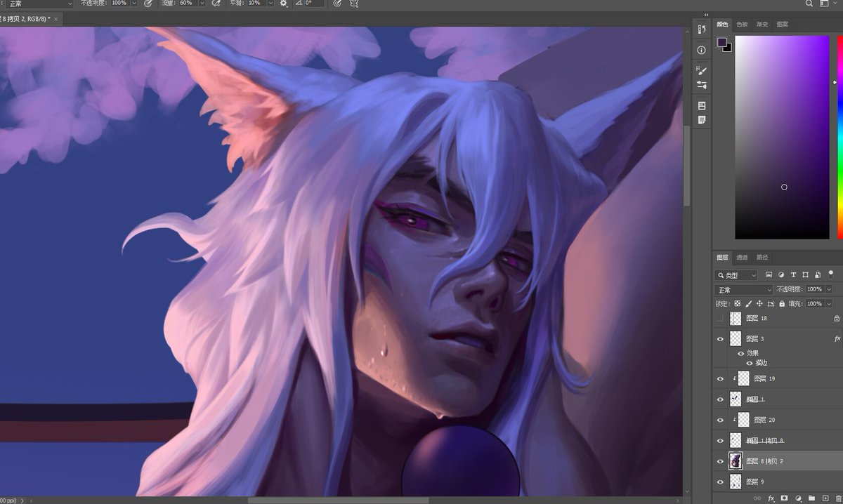
Task: Show hidden layer 图层 18
Action: point(720,318)
